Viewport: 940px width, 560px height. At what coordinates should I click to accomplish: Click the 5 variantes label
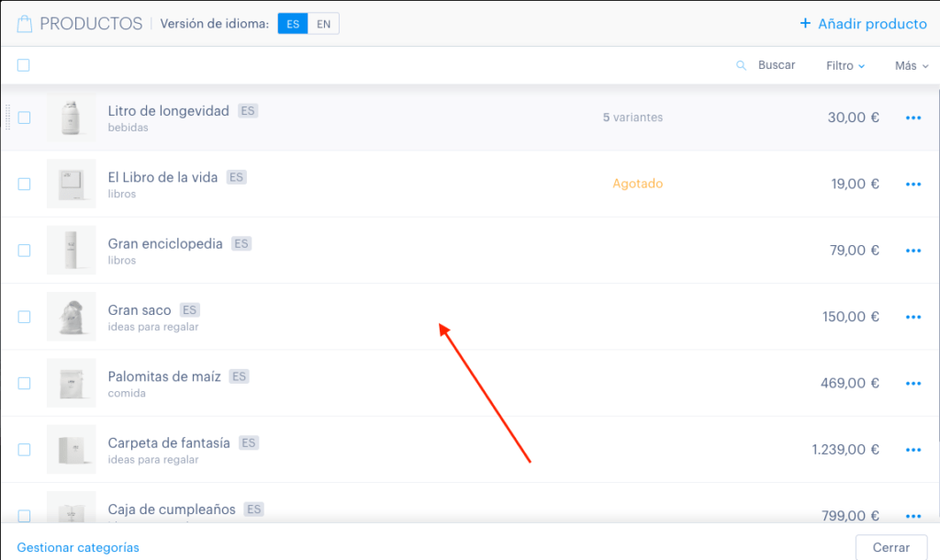[632, 118]
